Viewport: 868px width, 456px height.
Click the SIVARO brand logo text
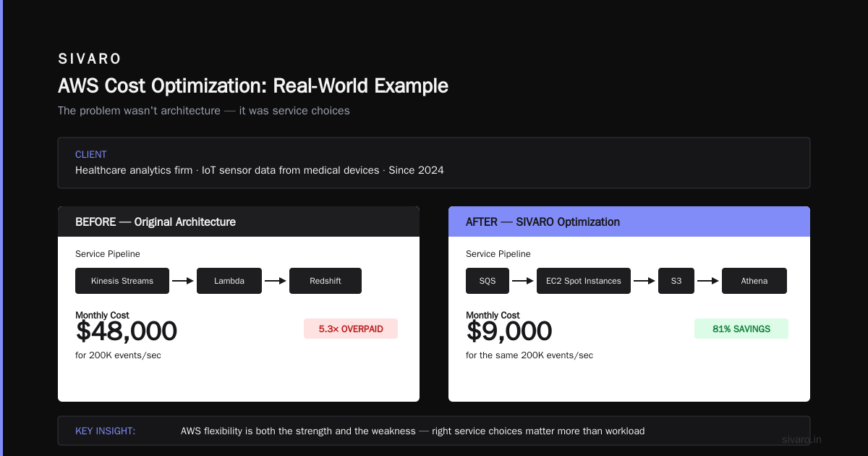pyautogui.click(x=90, y=59)
